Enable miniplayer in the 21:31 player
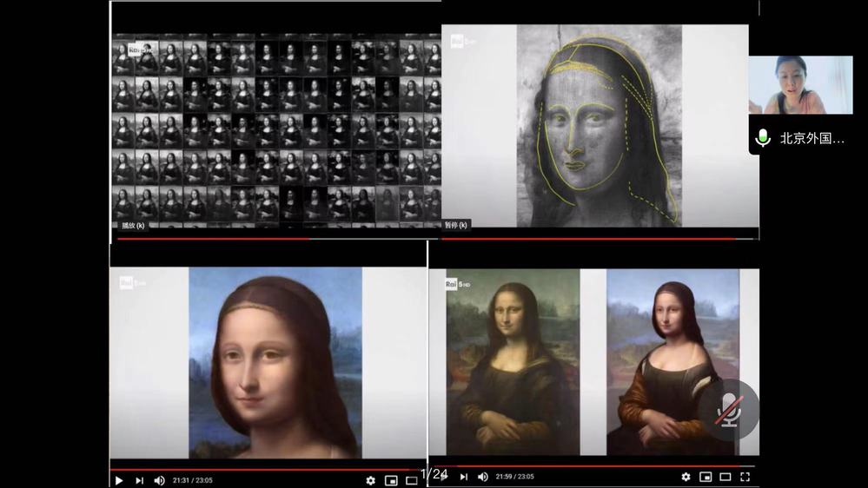868x488 pixels. click(391, 481)
